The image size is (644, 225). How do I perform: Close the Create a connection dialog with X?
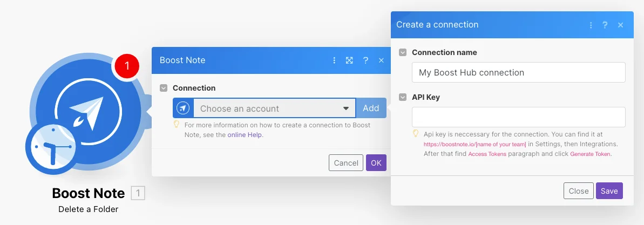point(621,25)
